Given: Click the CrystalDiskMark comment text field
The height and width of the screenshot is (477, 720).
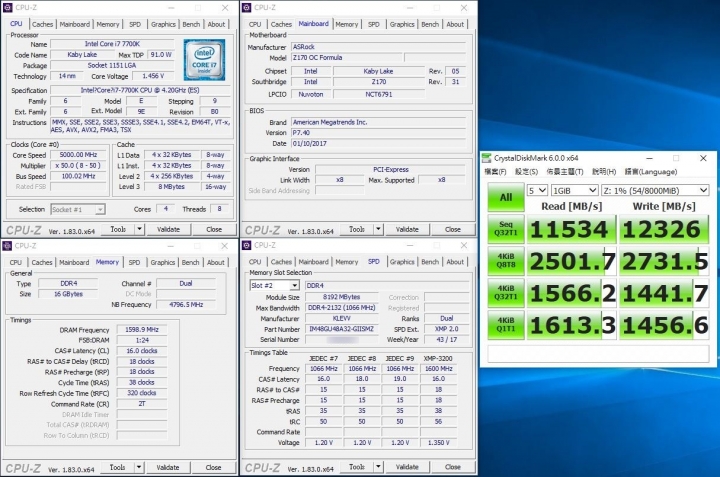Looking at the screenshot, I should click(x=598, y=354).
